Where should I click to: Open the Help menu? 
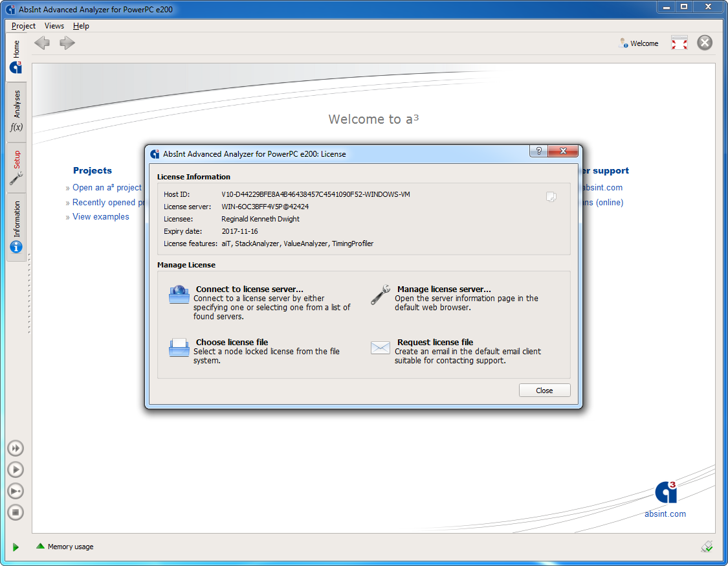[81, 26]
